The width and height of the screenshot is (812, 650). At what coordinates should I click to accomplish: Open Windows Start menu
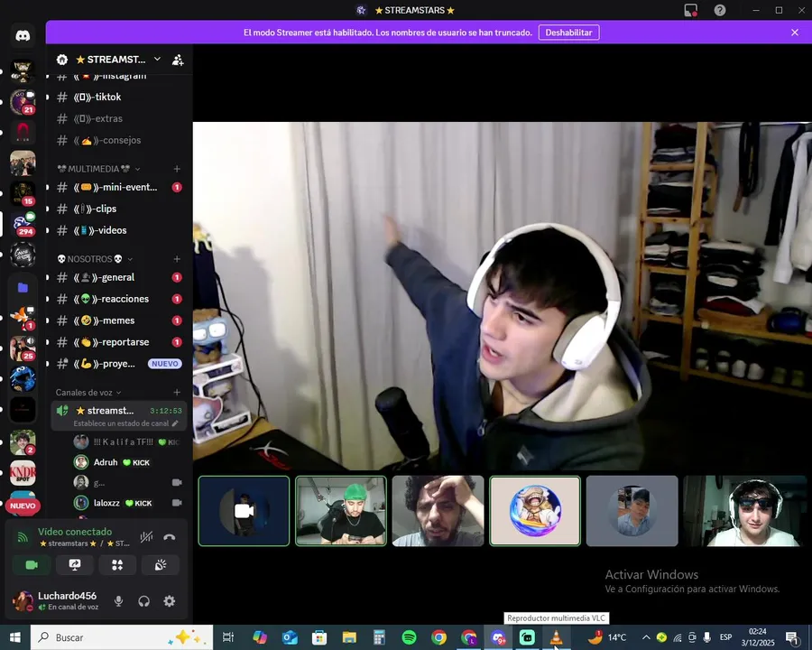point(15,637)
